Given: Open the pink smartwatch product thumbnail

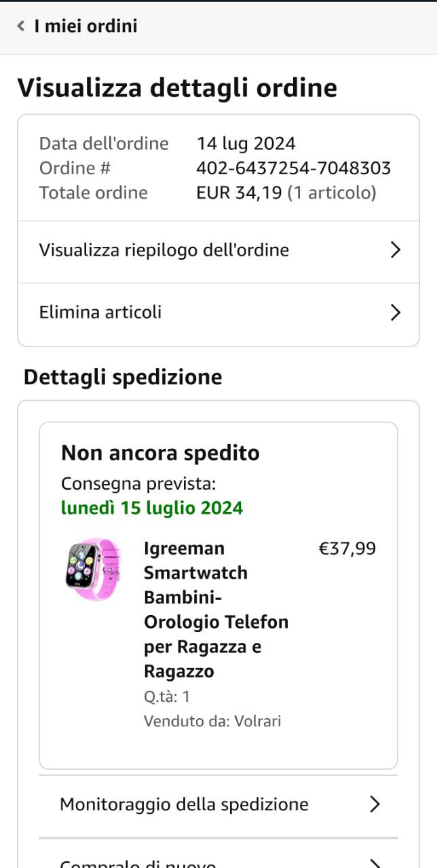Looking at the screenshot, I should [94, 568].
